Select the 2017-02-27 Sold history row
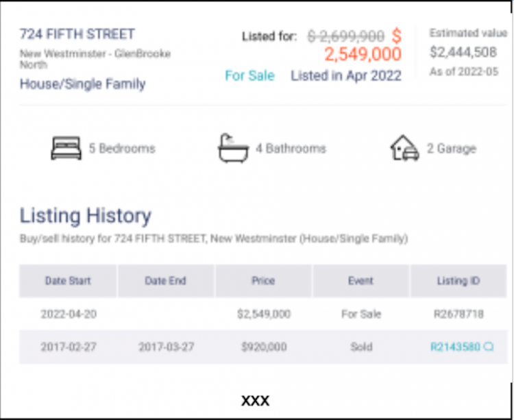Image resolution: width=514 pixels, height=420 pixels. click(263, 347)
